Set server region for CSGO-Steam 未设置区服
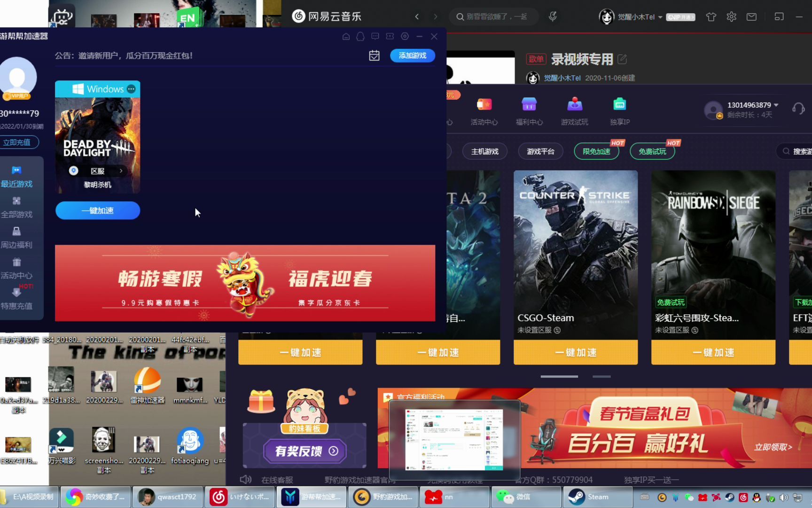This screenshot has width=812, height=508. 539,330
